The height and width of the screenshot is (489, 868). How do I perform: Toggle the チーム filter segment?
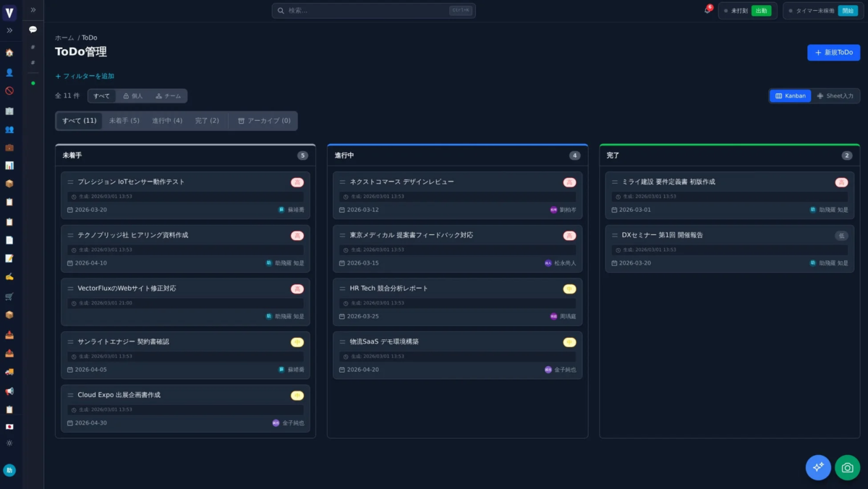pos(169,95)
